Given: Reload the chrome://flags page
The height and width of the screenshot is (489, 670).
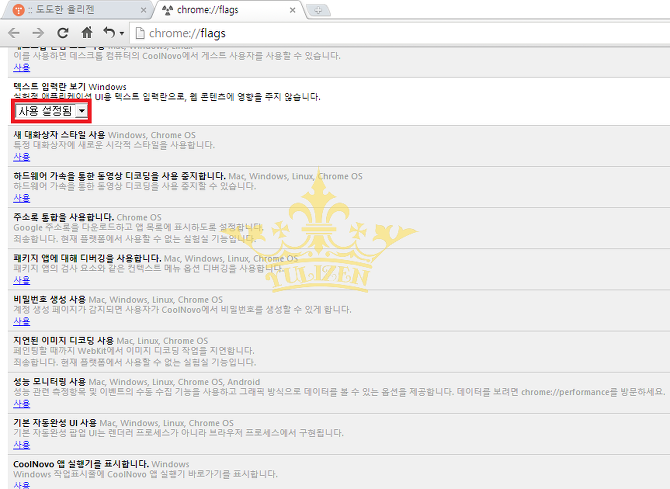Looking at the screenshot, I should pyautogui.click(x=63, y=33).
